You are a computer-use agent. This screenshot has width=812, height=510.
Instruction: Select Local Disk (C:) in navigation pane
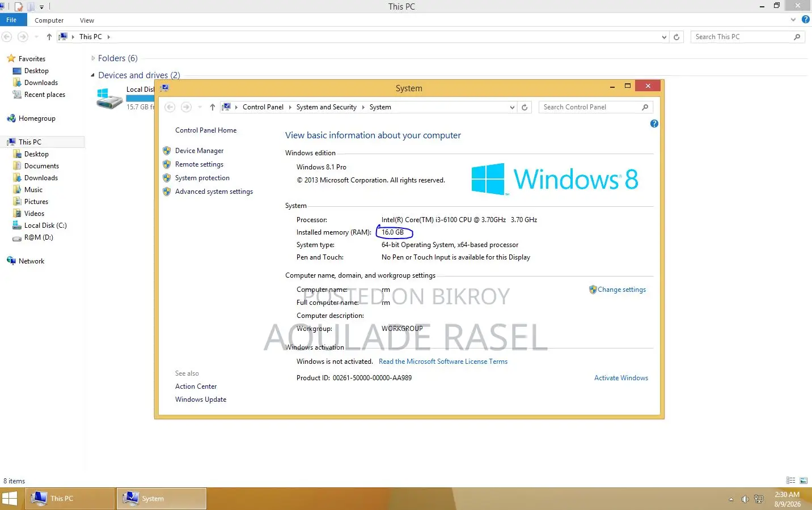click(x=45, y=226)
